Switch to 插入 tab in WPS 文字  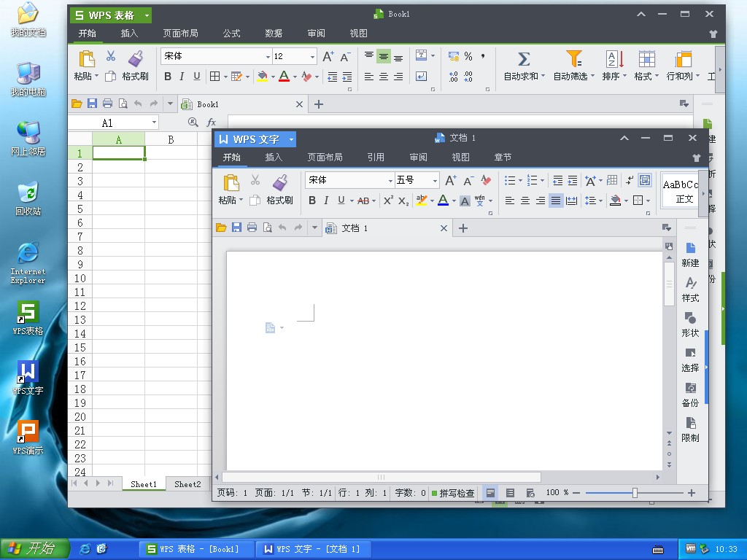coord(274,157)
